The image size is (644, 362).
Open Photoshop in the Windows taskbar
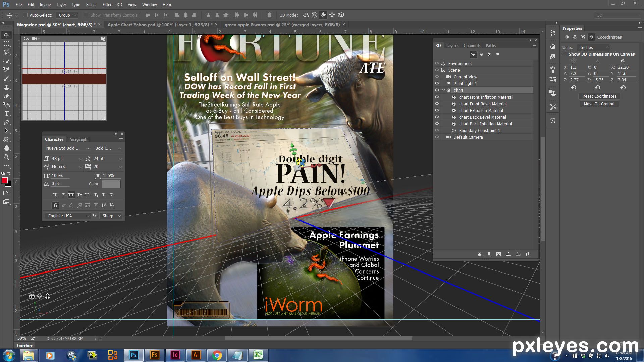click(133, 355)
